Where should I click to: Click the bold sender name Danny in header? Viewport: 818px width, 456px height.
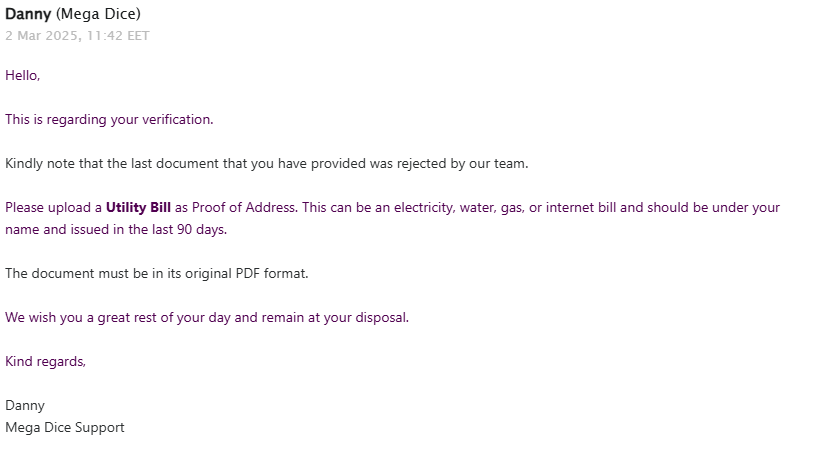28,14
